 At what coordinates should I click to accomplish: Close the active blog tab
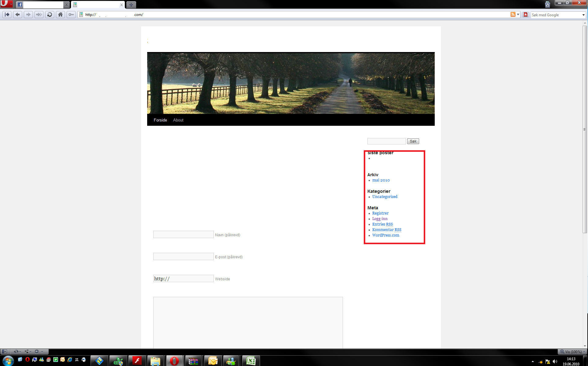(x=121, y=5)
